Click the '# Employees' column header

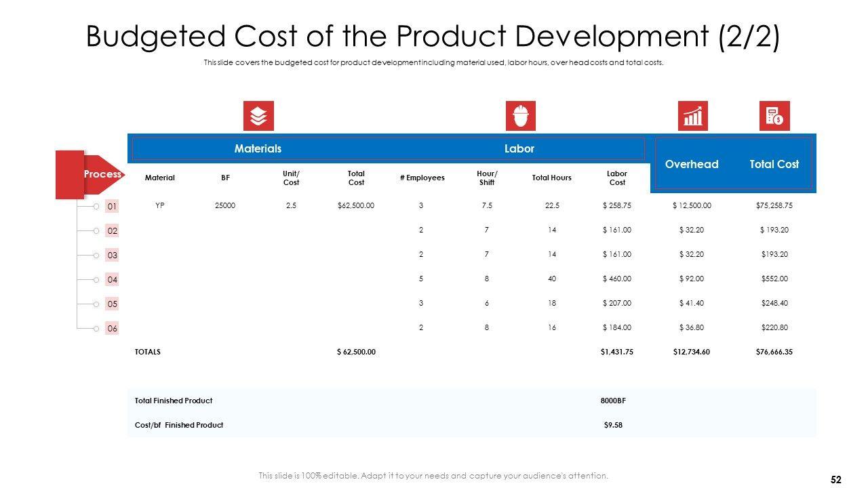[x=422, y=178]
